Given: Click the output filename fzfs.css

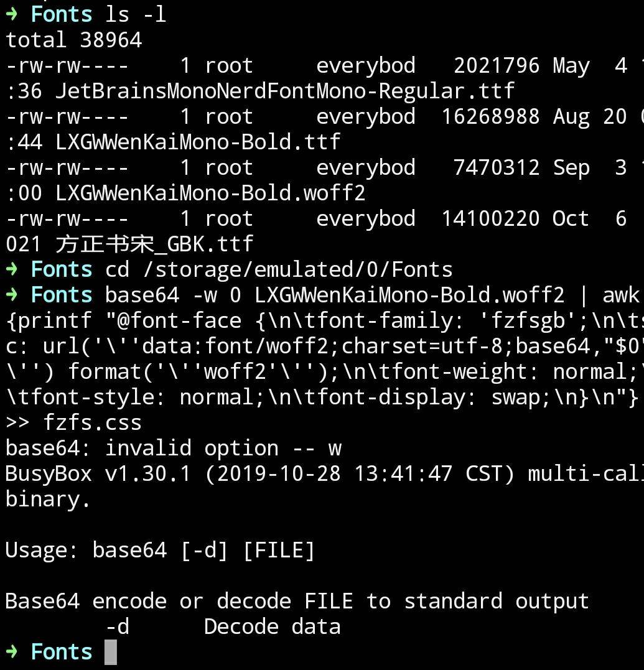Looking at the screenshot, I should pyautogui.click(x=92, y=422).
